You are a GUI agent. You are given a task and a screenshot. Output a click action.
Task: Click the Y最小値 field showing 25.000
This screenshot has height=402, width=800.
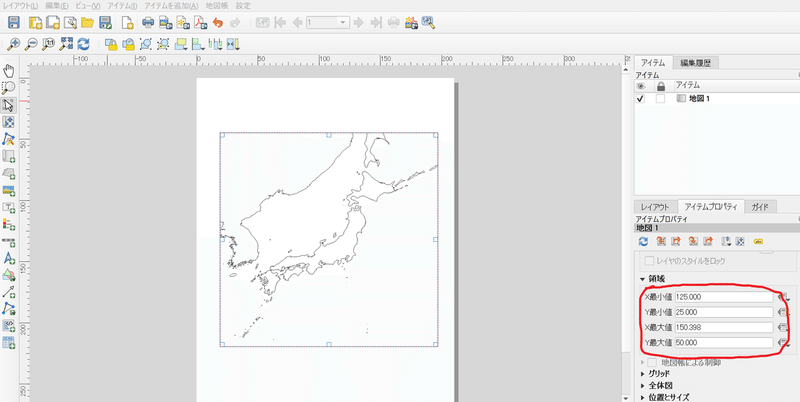tap(724, 312)
